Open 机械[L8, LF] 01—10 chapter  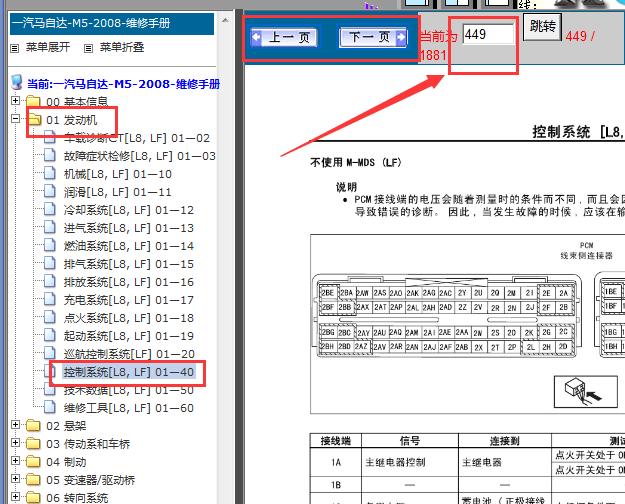pyautogui.click(x=118, y=174)
